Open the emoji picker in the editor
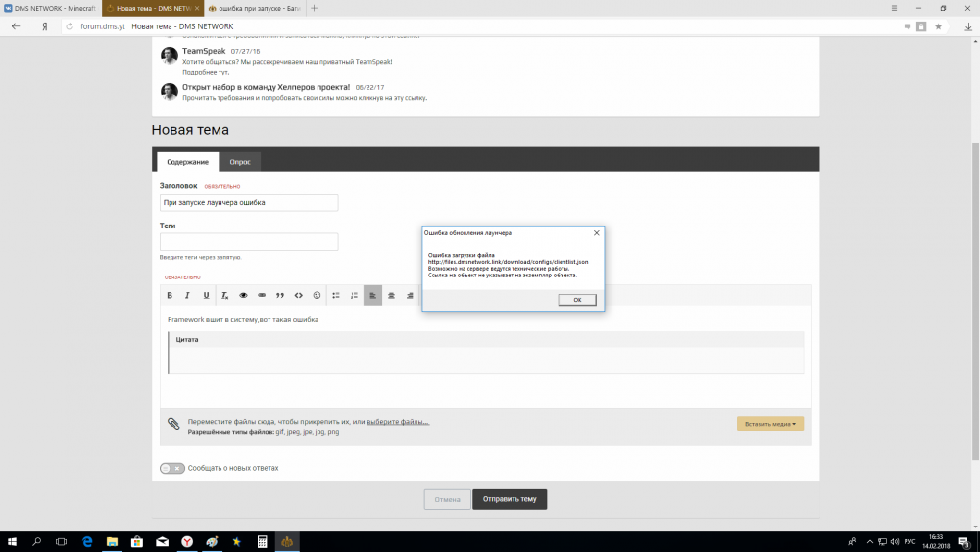The image size is (980, 552). [x=317, y=295]
